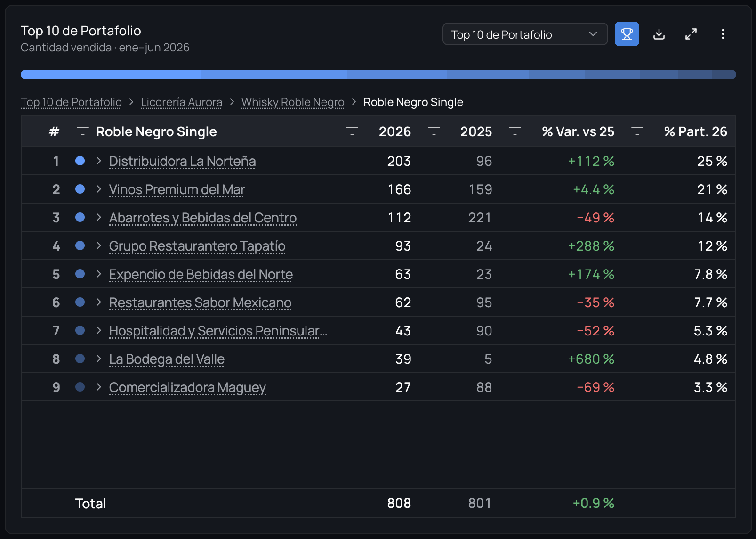Expand Expendio de Bebidas del Norte row
Image resolution: width=756 pixels, height=539 pixels.
98,274
